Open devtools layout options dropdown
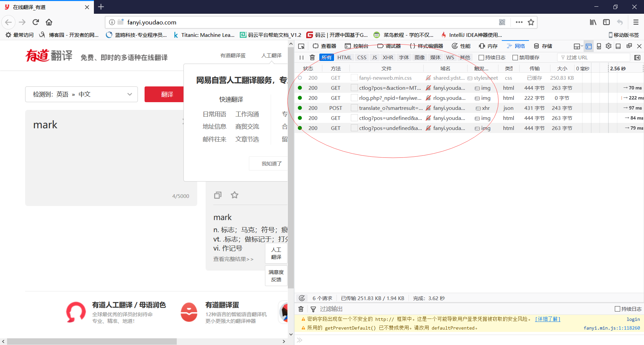The height and width of the screenshot is (345, 644). tap(578, 46)
